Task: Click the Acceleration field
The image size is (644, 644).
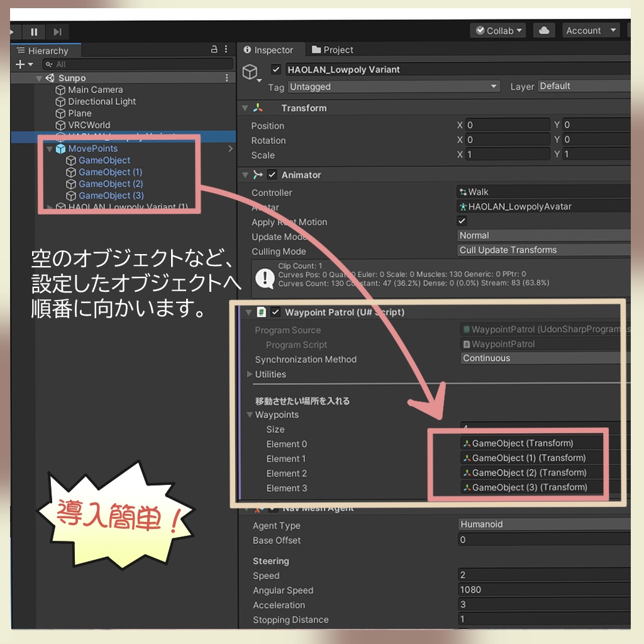Action: pos(544,604)
